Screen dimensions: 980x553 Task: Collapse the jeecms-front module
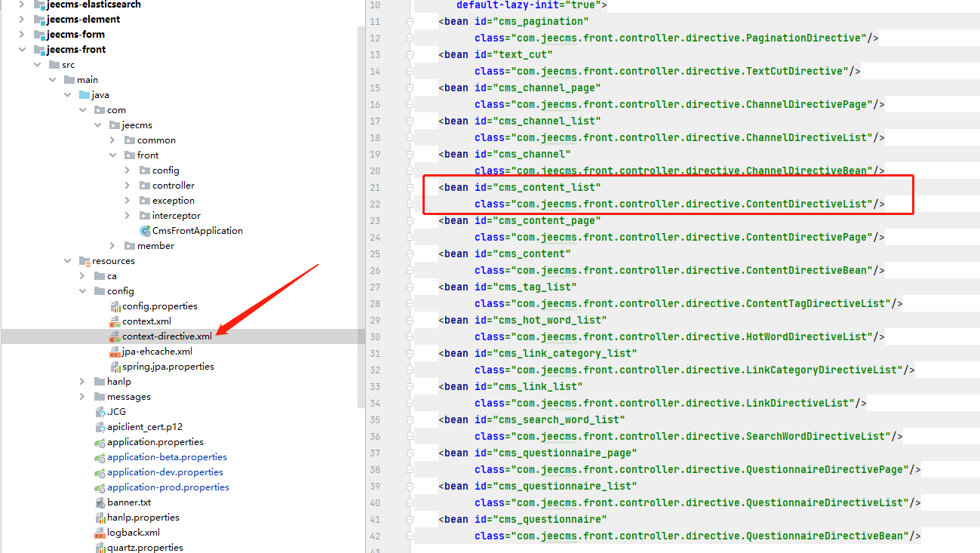pos(21,50)
